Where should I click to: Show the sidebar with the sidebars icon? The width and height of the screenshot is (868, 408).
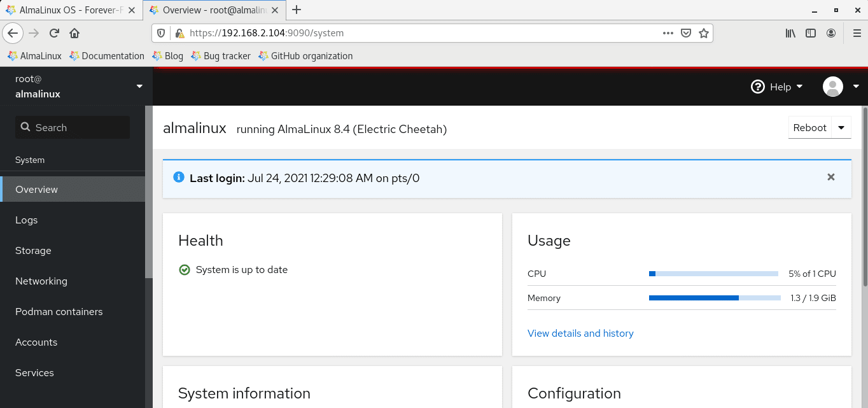pos(811,33)
